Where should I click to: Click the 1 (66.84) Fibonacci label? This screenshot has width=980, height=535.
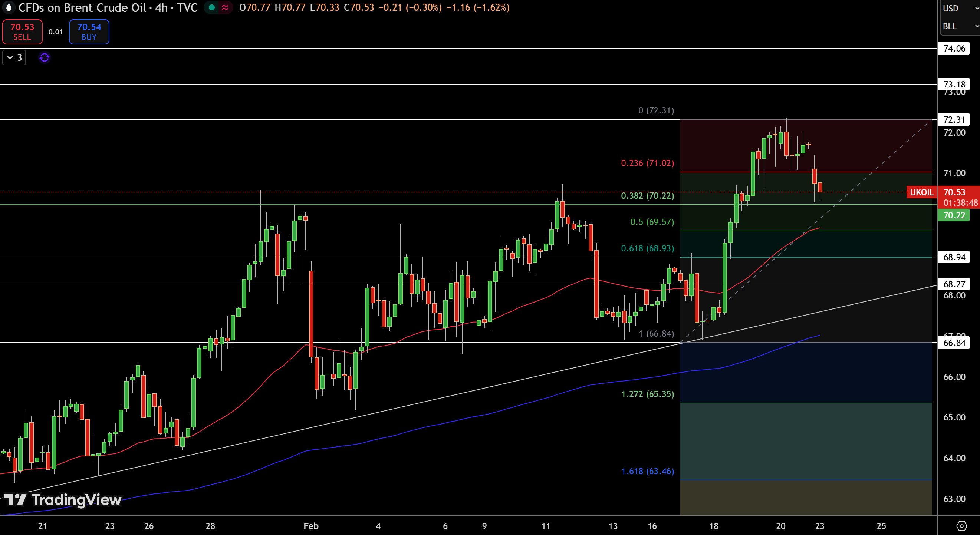click(x=656, y=333)
